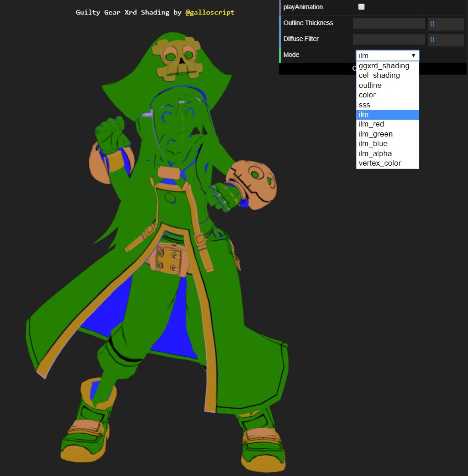
Task: Select vertex_color from the Mode list
Action: pos(387,163)
